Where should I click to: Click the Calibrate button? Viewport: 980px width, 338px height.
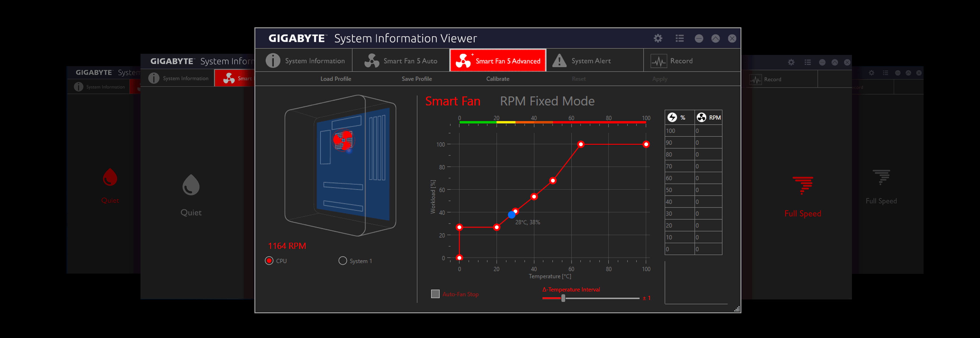[497, 79]
